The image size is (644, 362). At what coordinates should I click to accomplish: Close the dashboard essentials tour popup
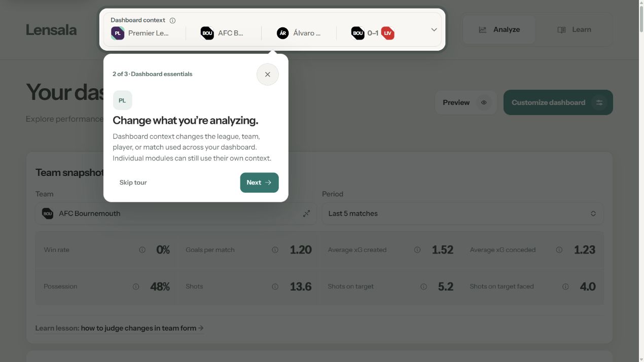click(x=268, y=75)
